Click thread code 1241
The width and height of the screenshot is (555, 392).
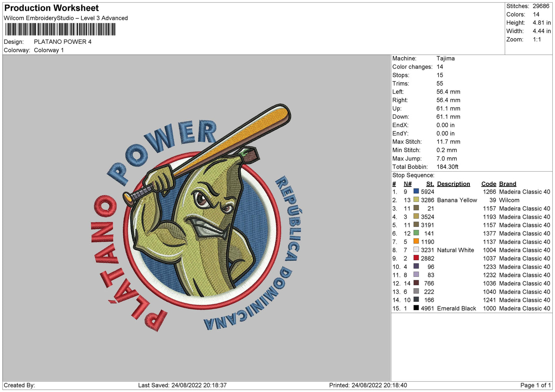pyautogui.click(x=489, y=300)
